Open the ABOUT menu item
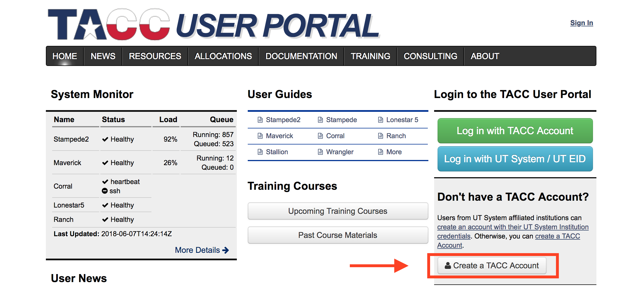Screen dimensions: 644x297 click(485, 56)
